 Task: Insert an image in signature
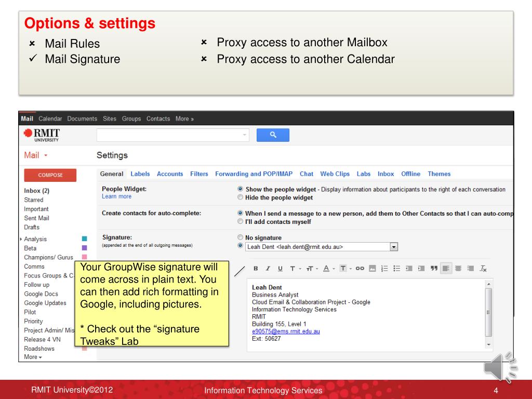[x=372, y=269]
